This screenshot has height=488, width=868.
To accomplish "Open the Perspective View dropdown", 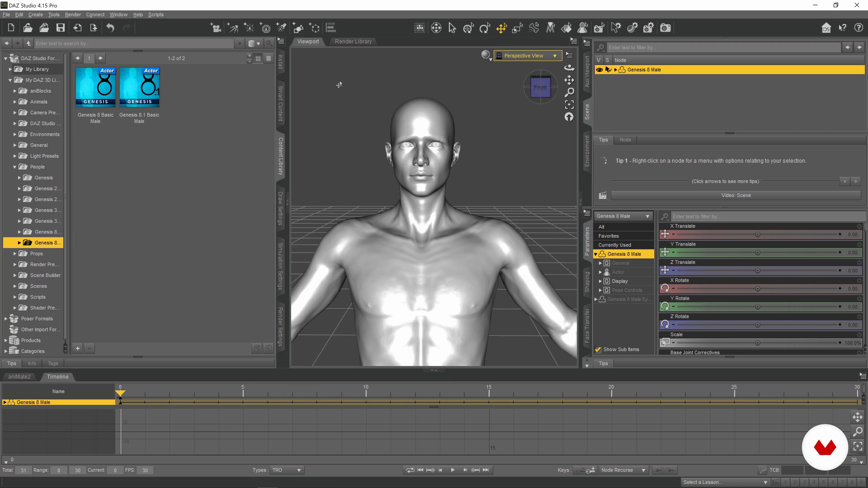I will (x=528, y=56).
